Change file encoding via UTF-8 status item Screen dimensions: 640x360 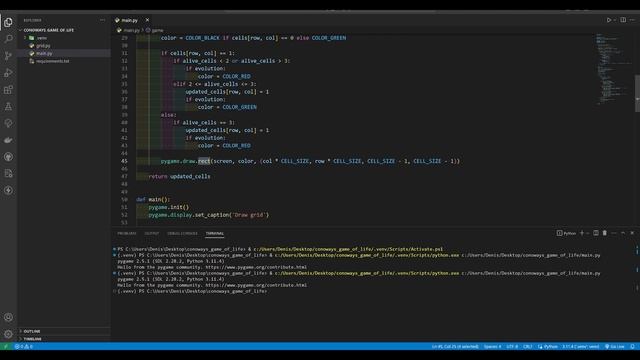click(x=512, y=347)
